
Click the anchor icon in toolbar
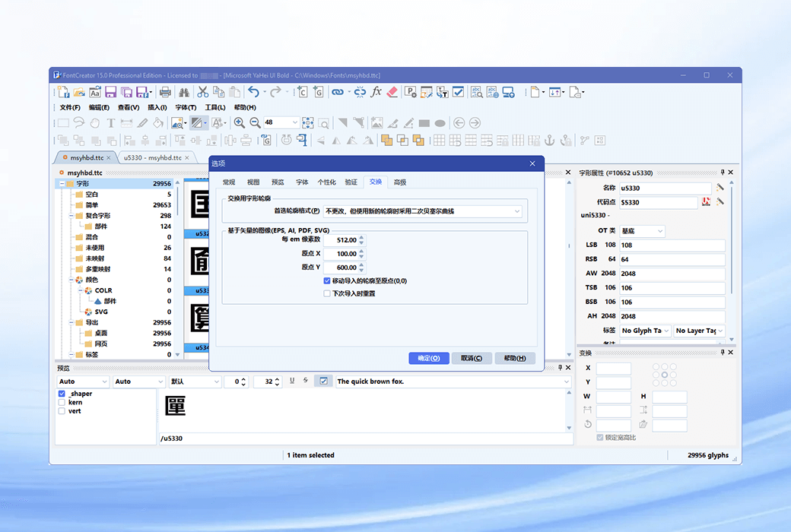550,140
